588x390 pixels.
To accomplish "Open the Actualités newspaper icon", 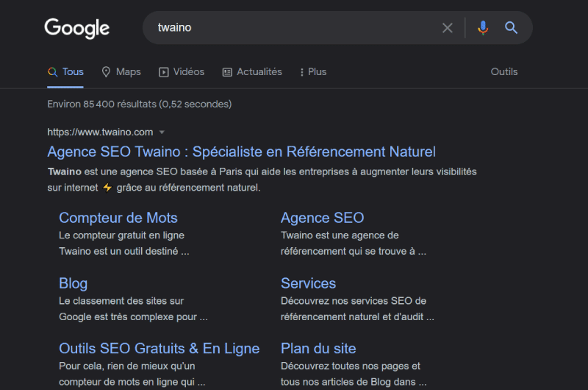I will [227, 72].
